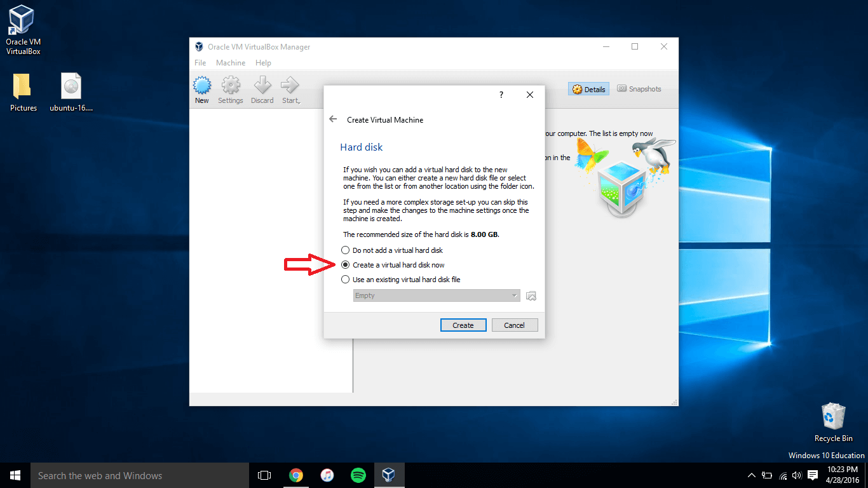Launch Spotify from the taskbar

[358, 475]
